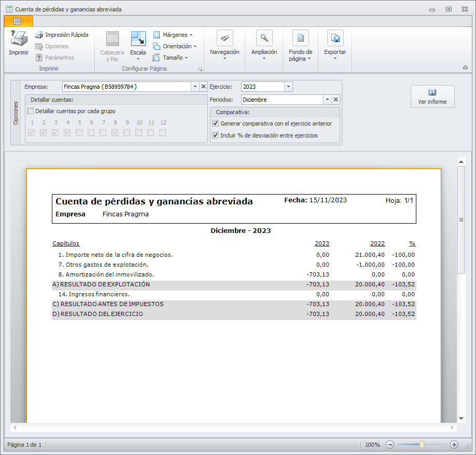476x455 pixels.
Task: Expand the Periodos dropdown arrow
Action: (x=327, y=100)
